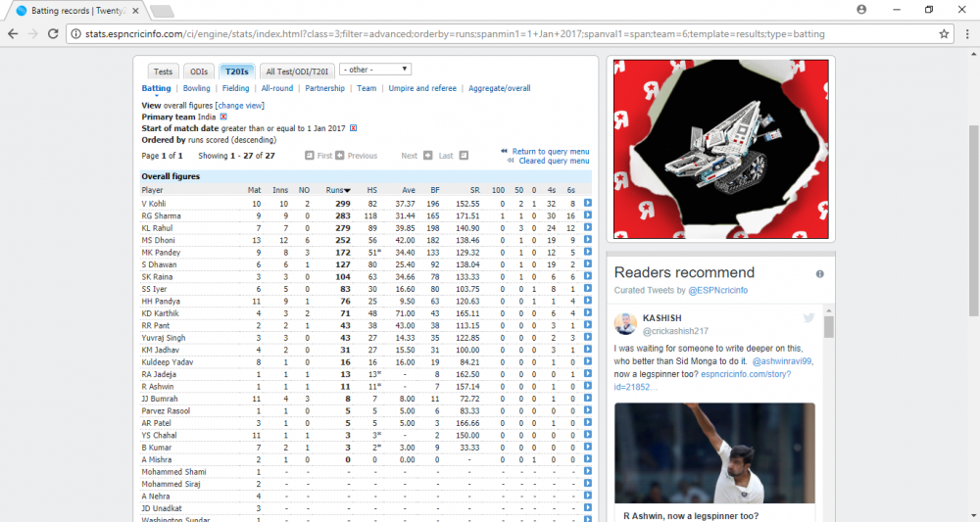980x522 pixels.
Task: Open the Team records section
Action: pos(367,89)
